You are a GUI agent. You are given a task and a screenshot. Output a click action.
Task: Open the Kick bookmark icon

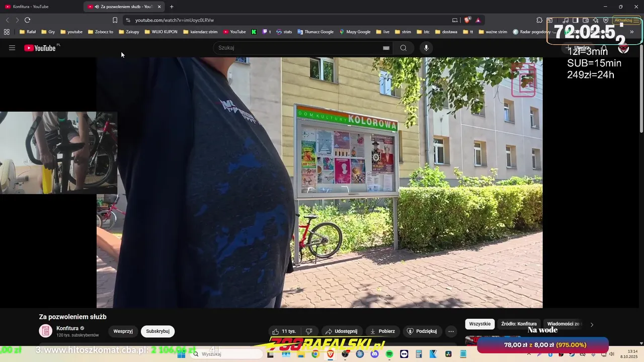pyautogui.click(x=254, y=32)
